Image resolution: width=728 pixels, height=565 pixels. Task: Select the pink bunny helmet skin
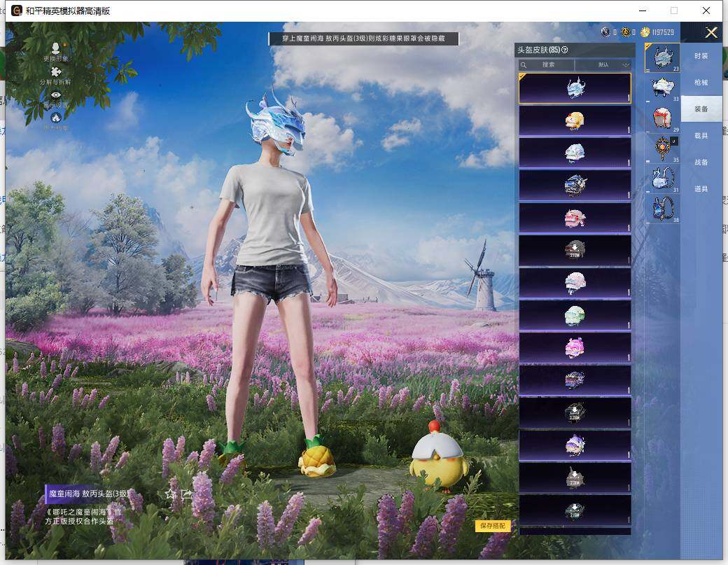coord(575,348)
